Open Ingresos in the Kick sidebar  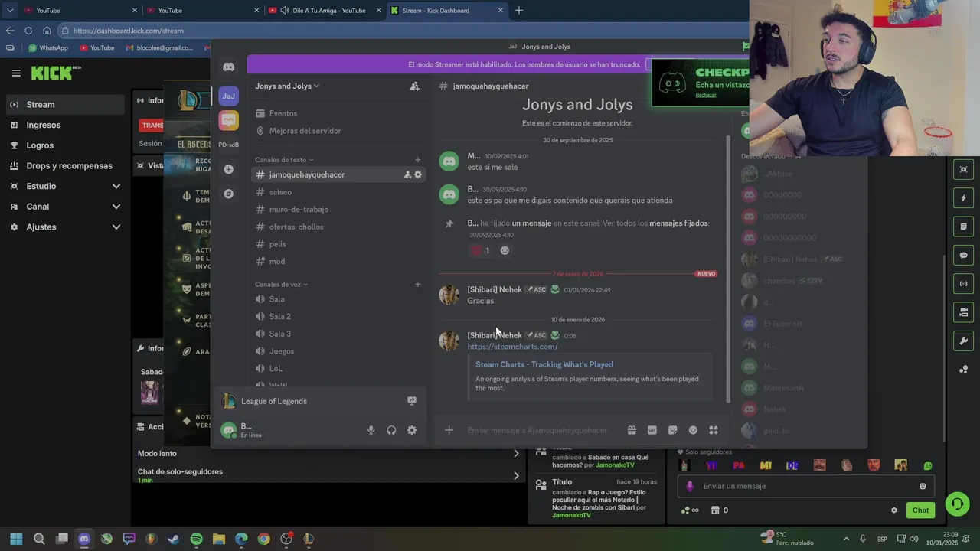point(66,125)
